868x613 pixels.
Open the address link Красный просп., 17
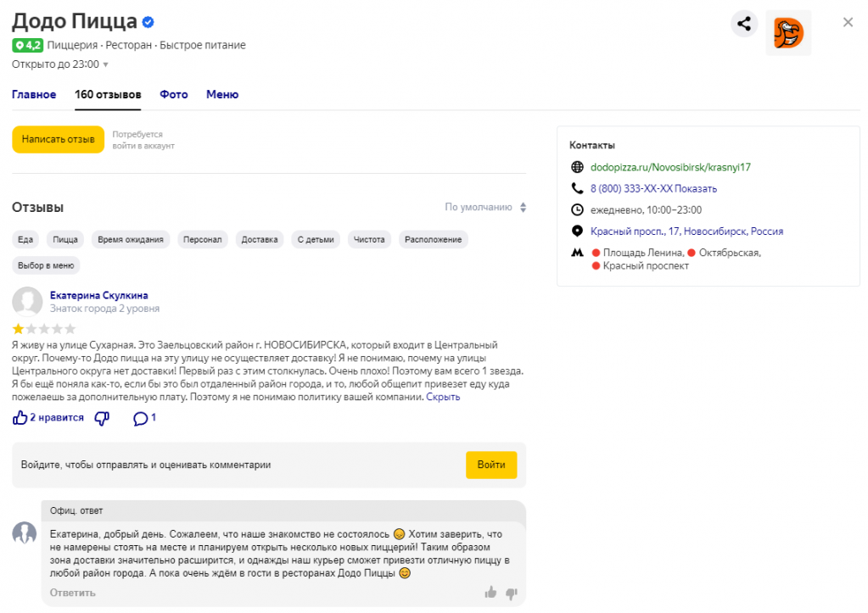(686, 231)
